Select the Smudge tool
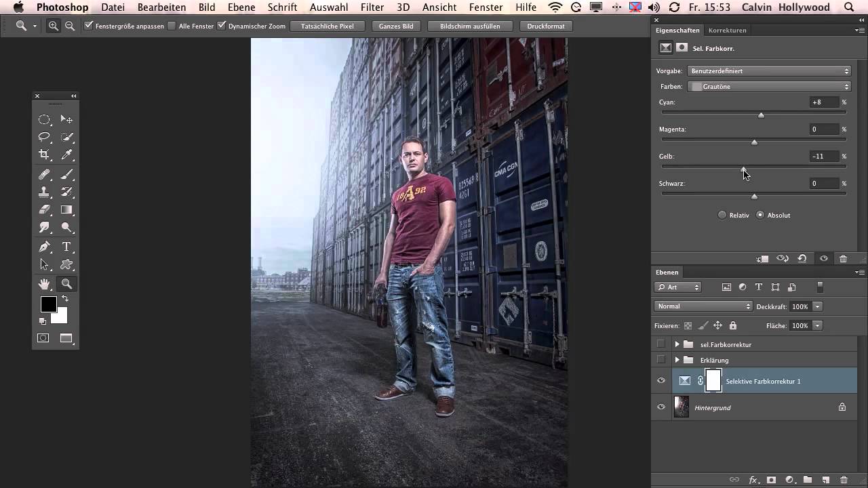The width and height of the screenshot is (868, 488). [x=44, y=227]
